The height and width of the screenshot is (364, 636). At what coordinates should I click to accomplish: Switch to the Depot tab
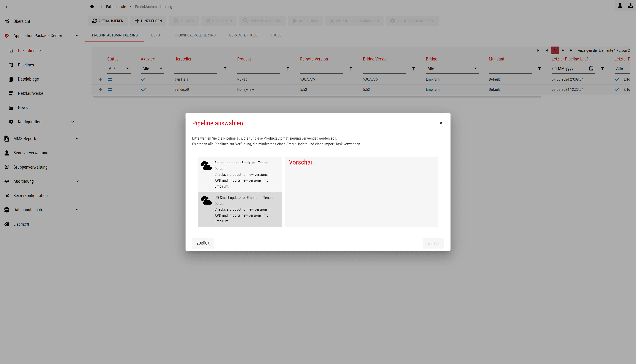(x=156, y=35)
